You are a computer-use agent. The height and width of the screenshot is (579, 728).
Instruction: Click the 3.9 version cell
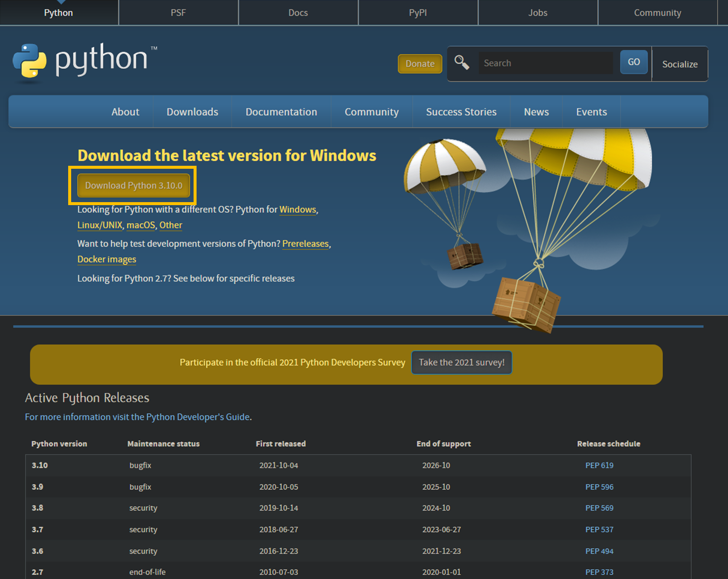point(37,487)
